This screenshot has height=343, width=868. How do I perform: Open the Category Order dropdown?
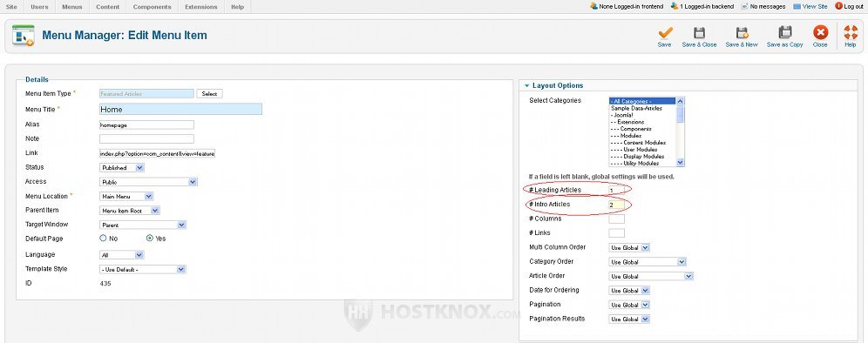click(x=648, y=262)
